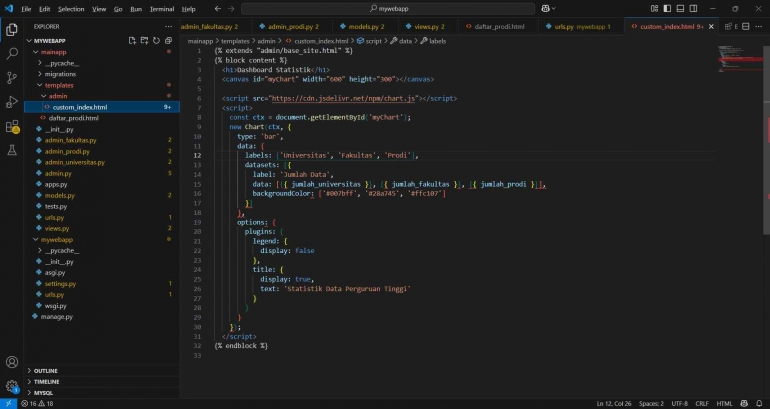Click errors and warnings count in status bar
Viewport: 770px width, 409px height.
click(37, 404)
